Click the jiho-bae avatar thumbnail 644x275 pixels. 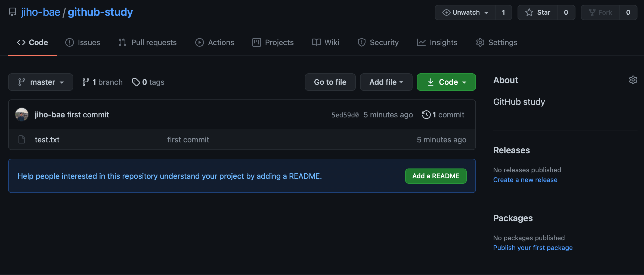[22, 115]
